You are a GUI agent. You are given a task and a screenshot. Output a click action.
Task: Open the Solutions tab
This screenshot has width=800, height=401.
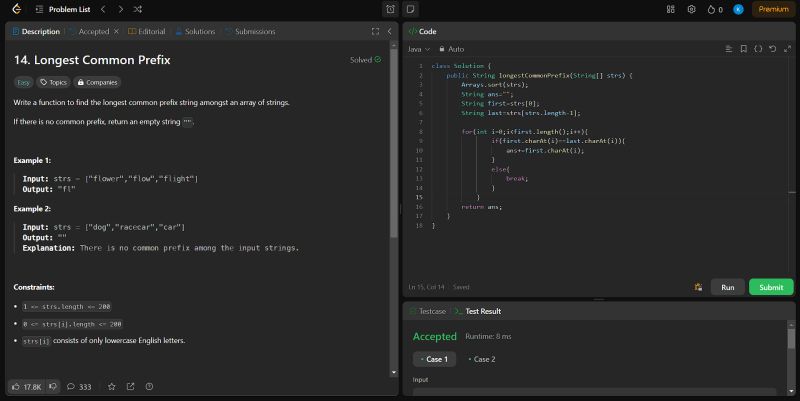pyautogui.click(x=195, y=31)
